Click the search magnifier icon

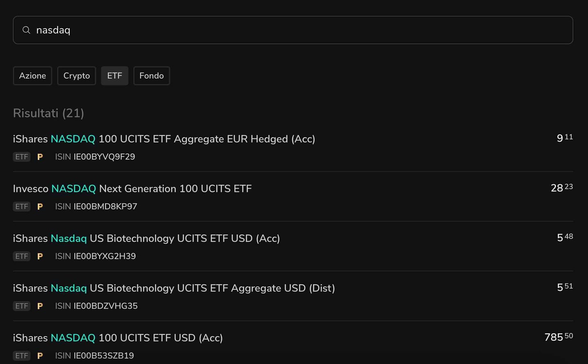tap(26, 30)
